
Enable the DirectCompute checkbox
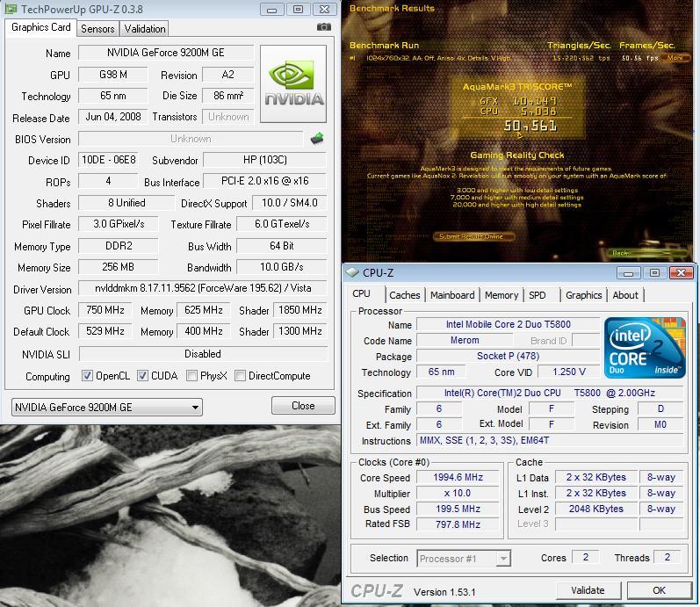point(240,376)
